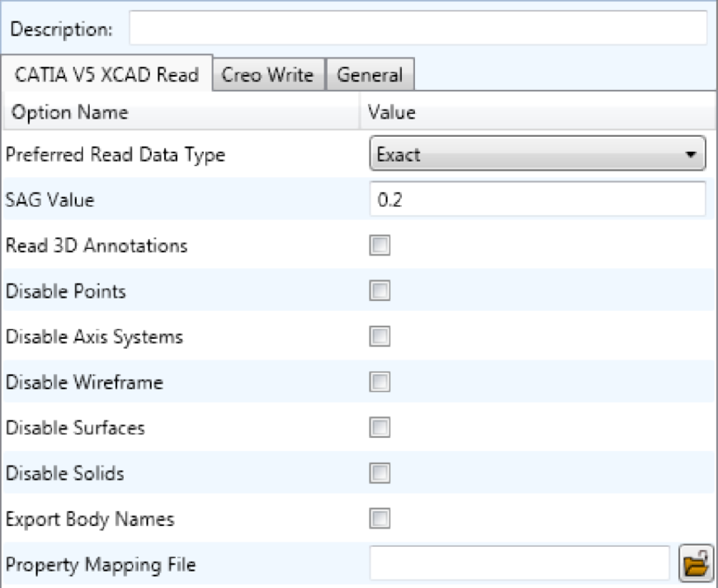Check the Disable Points option

pyautogui.click(x=380, y=290)
